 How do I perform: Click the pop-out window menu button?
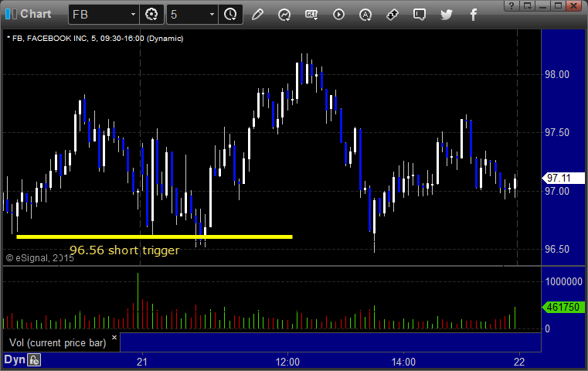[x=528, y=5]
